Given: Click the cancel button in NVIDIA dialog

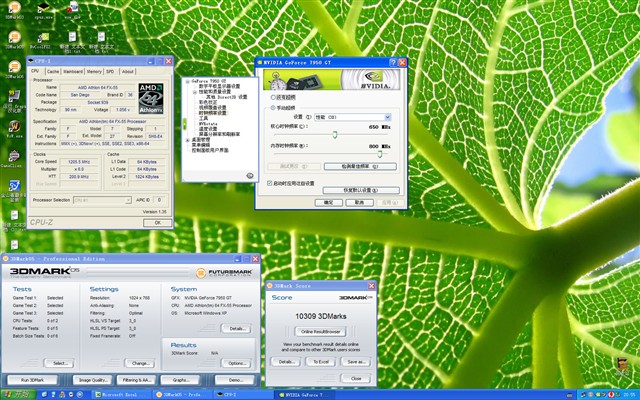Looking at the screenshot, I should (x=359, y=202).
